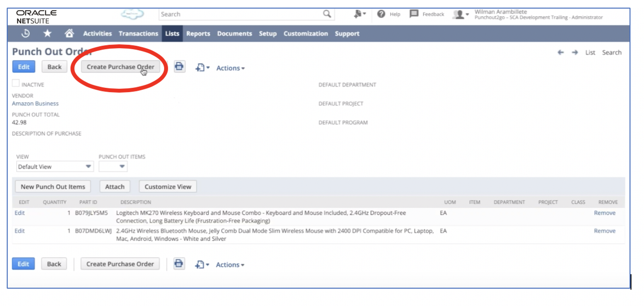This screenshot has height=306, width=644.
Task: Go to previous record arrow
Action: point(561,52)
